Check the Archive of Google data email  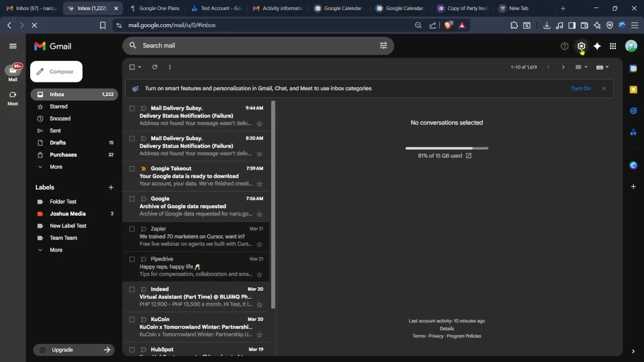coord(132,199)
